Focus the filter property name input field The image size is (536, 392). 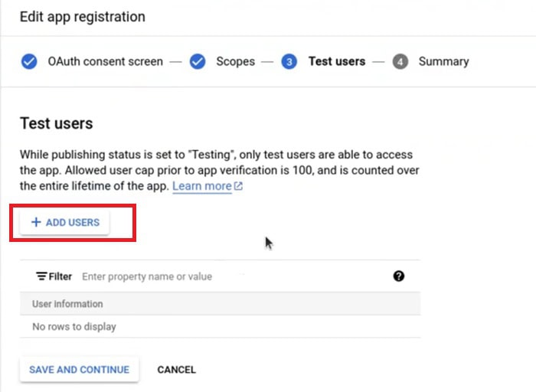233,276
